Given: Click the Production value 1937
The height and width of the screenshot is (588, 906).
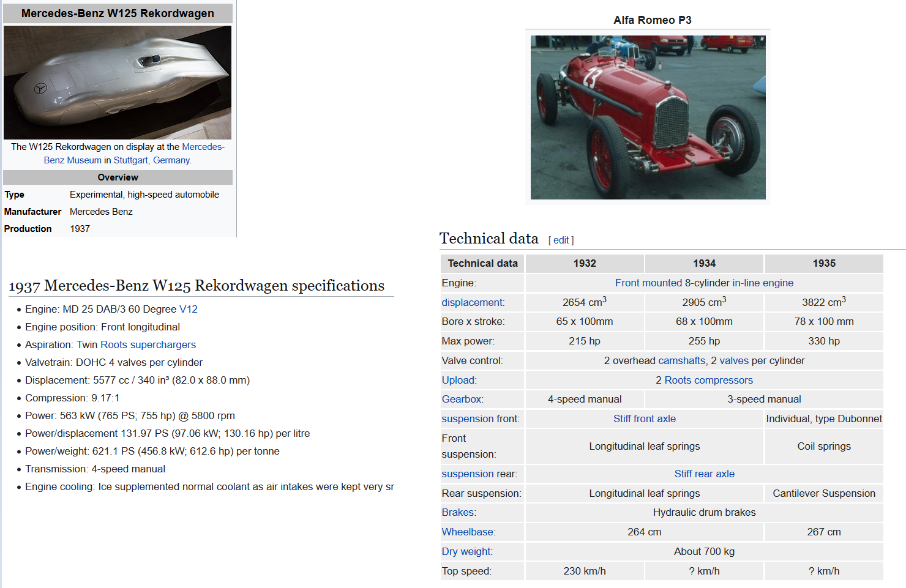Looking at the screenshot, I should coord(80,229).
